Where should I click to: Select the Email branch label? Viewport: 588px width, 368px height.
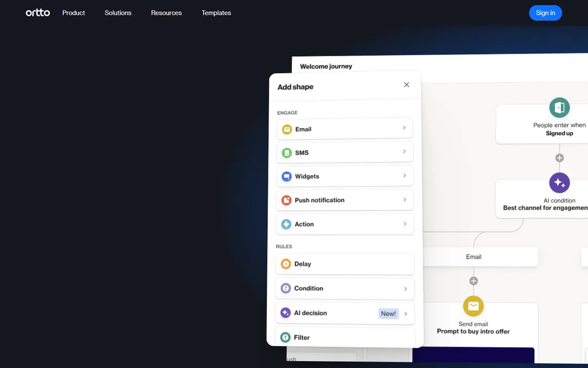[474, 257]
